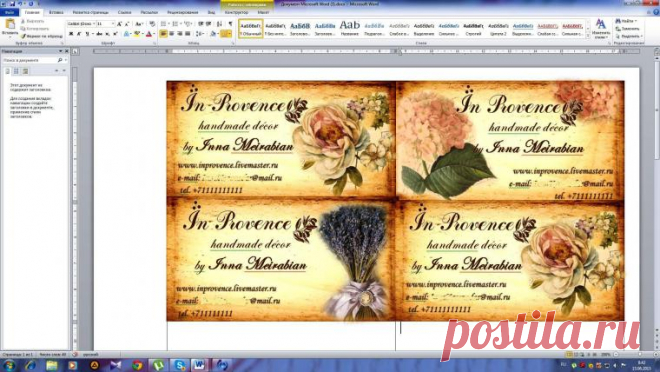
Task: Click the Format Painter brush icon
Action: [24, 36]
